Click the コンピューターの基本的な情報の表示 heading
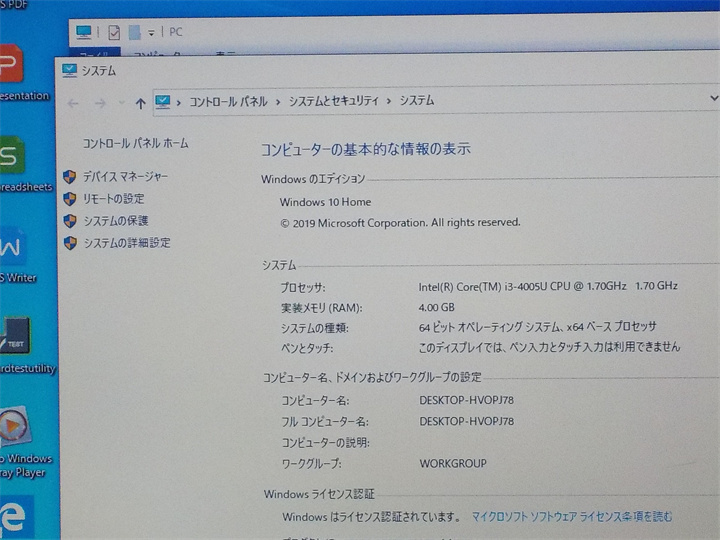720x540 pixels. [366, 149]
